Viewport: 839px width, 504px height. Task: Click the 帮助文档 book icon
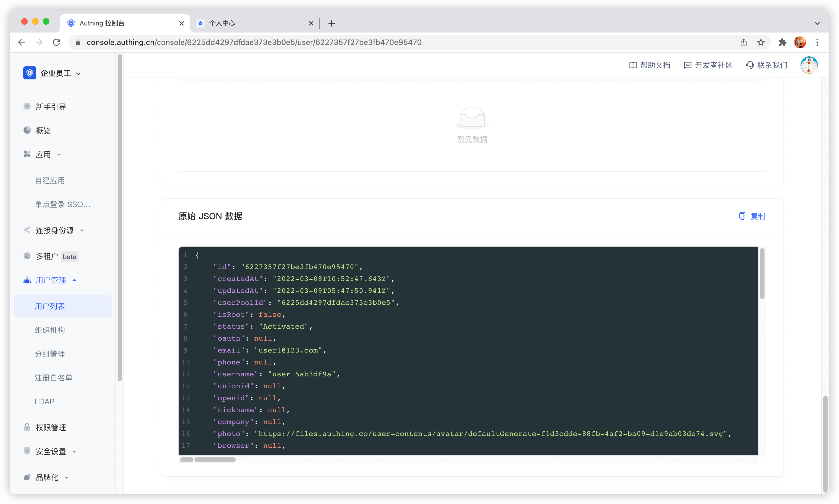[633, 65]
